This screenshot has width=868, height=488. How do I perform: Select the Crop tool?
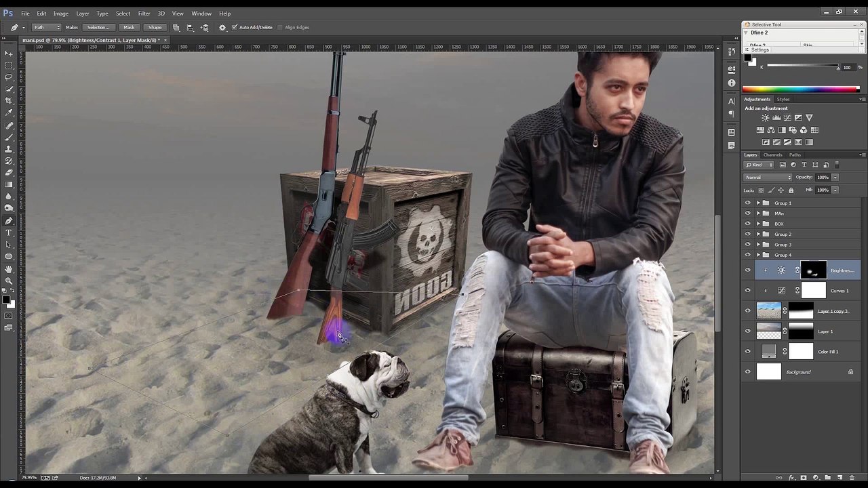point(9,100)
